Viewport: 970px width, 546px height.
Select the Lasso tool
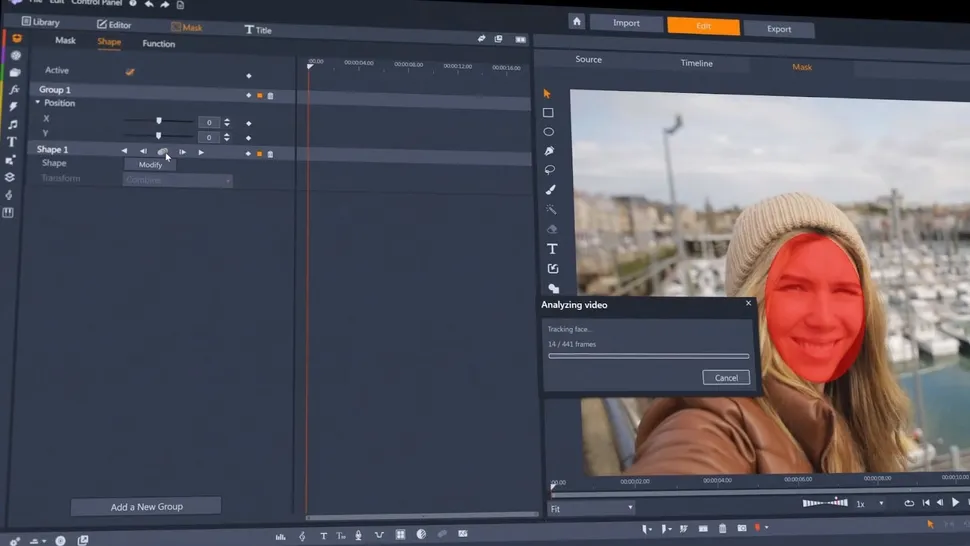(550, 170)
